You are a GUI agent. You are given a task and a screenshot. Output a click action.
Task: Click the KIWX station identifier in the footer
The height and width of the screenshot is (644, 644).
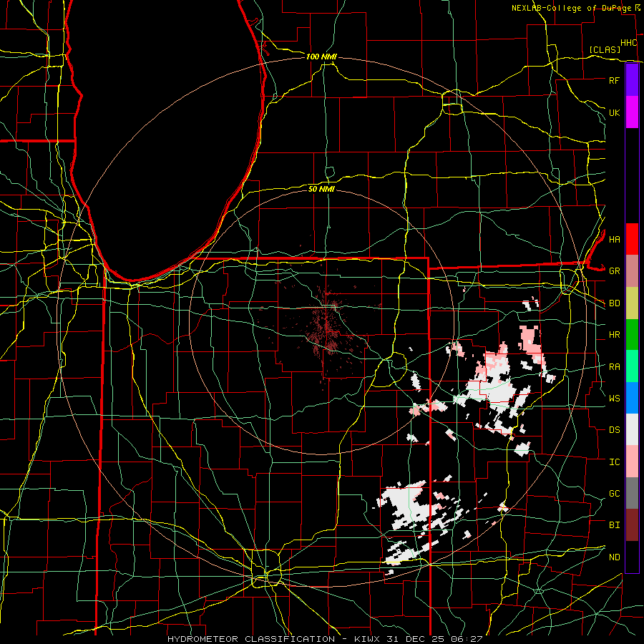368,639
